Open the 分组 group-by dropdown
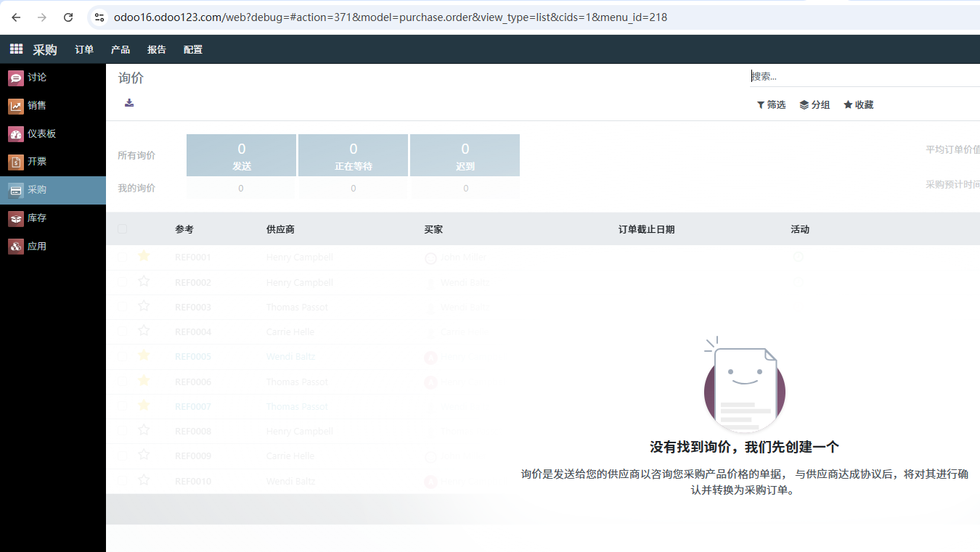 coord(814,105)
